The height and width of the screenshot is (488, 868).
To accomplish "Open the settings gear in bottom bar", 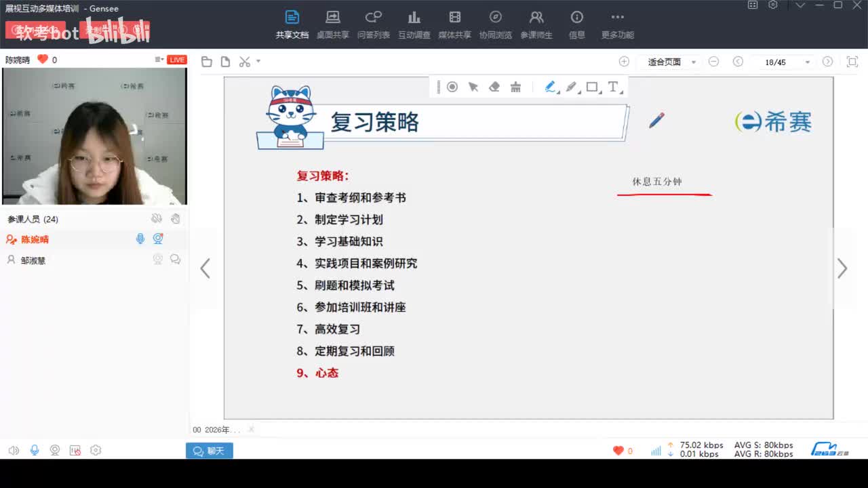I will coord(96,450).
